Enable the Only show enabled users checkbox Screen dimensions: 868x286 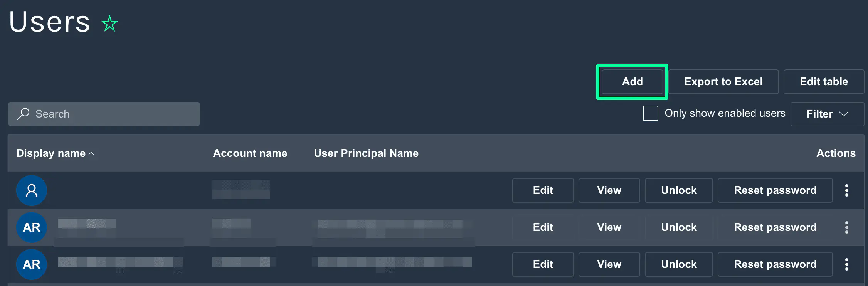click(650, 113)
